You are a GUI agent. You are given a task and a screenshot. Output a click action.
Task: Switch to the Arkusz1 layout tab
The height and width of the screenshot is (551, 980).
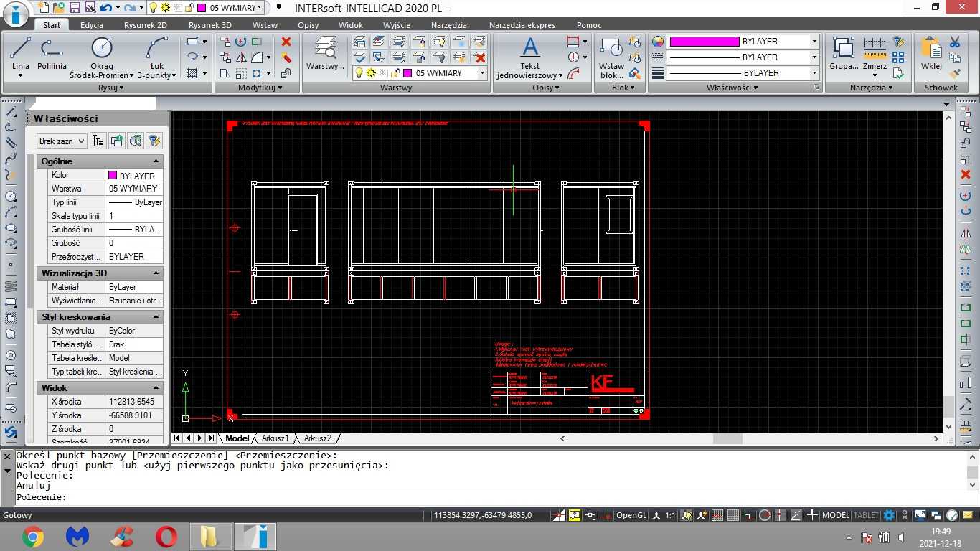pos(275,438)
